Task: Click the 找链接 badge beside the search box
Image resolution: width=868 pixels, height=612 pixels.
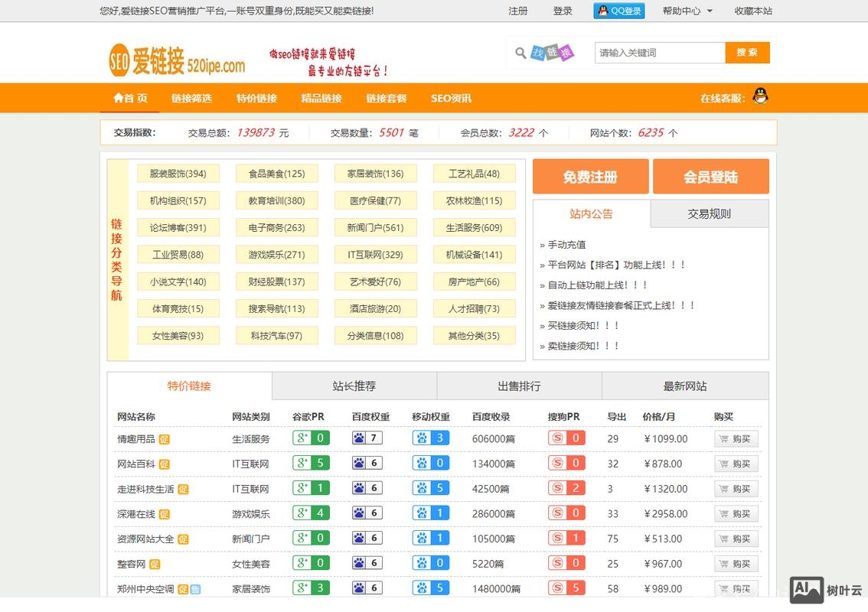Action: [x=553, y=53]
